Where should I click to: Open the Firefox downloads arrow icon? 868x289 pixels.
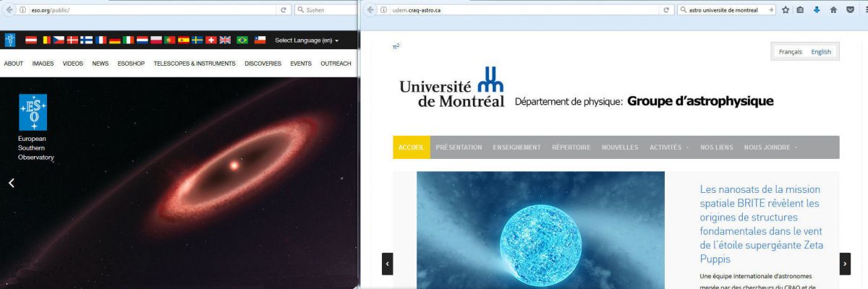(x=817, y=10)
